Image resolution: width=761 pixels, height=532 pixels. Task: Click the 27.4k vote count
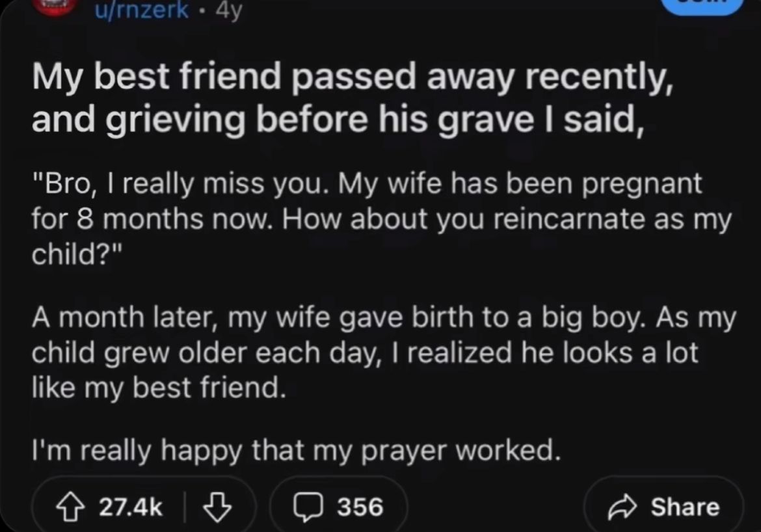click(x=131, y=507)
